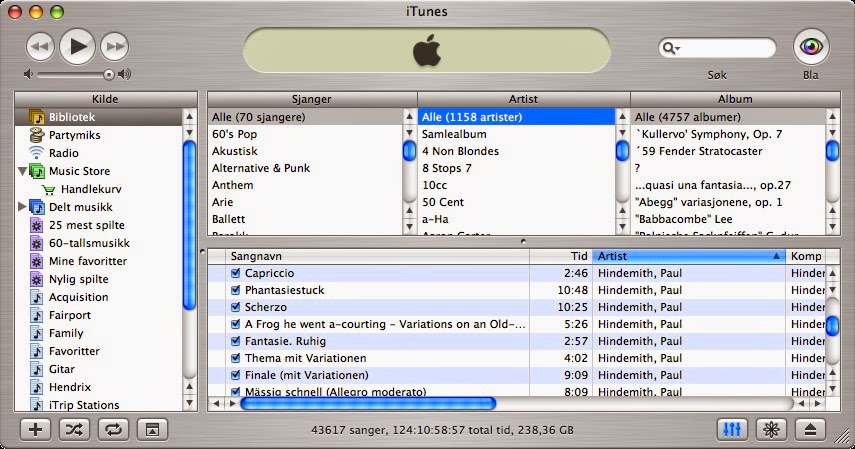Select Alle (4757 albumer) album entry
Image resolution: width=855 pixels, height=449 pixels.
(x=728, y=117)
